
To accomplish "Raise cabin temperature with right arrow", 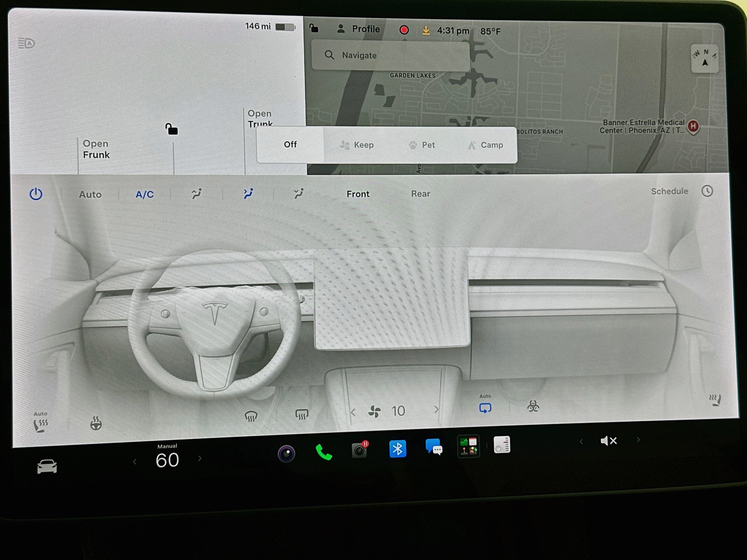I will point(200,459).
